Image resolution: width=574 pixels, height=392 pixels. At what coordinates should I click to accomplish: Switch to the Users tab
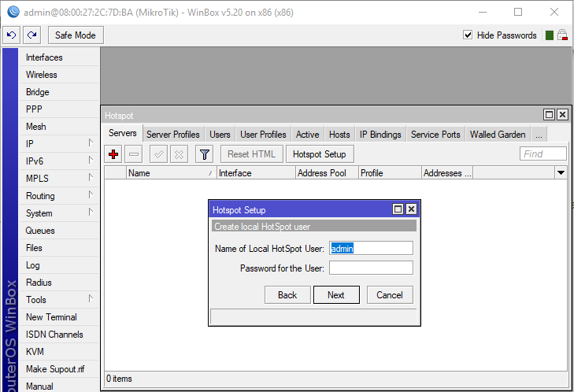click(220, 135)
